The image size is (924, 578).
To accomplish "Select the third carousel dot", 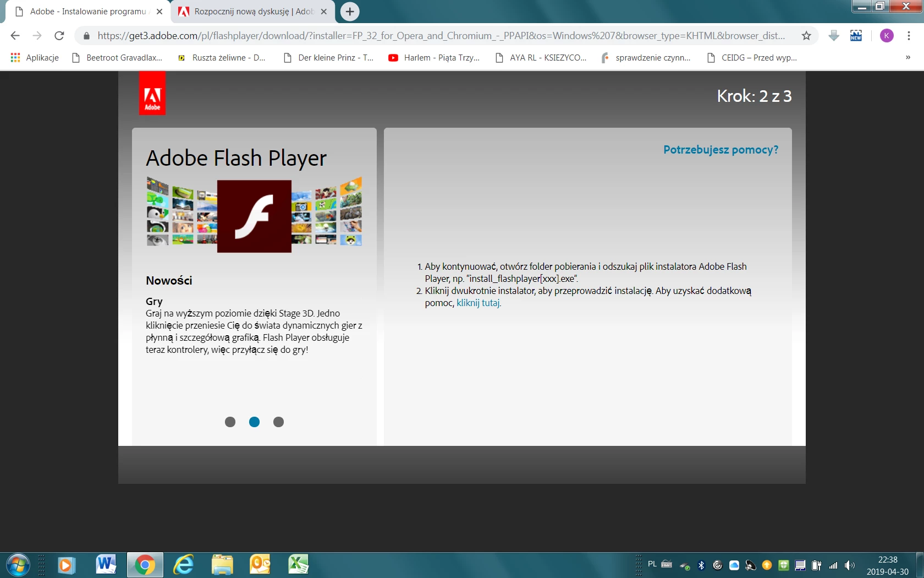I will 278,422.
